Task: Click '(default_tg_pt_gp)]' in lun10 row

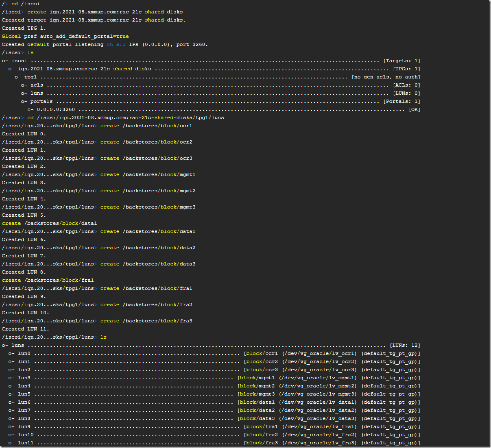Action: pos(391,435)
